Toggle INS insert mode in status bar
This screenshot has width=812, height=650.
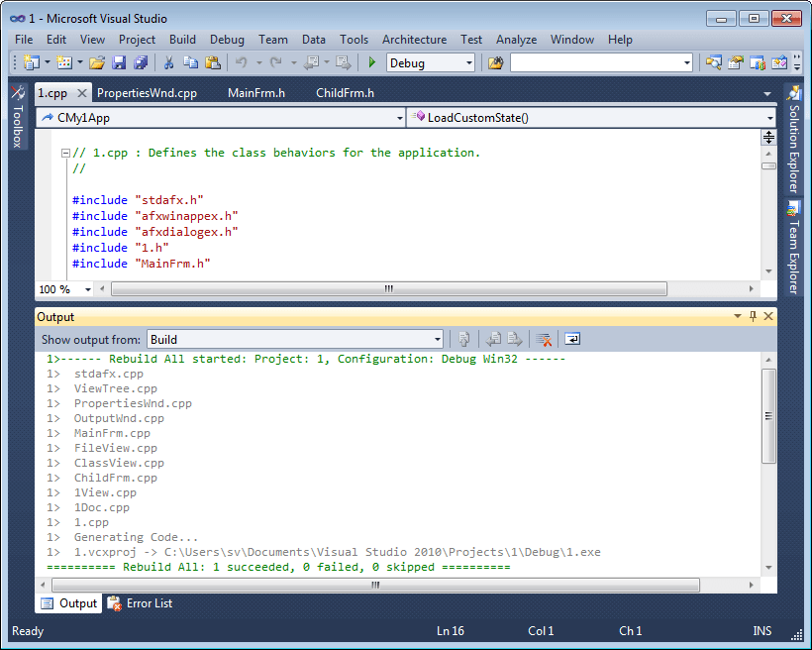[x=761, y=631]
